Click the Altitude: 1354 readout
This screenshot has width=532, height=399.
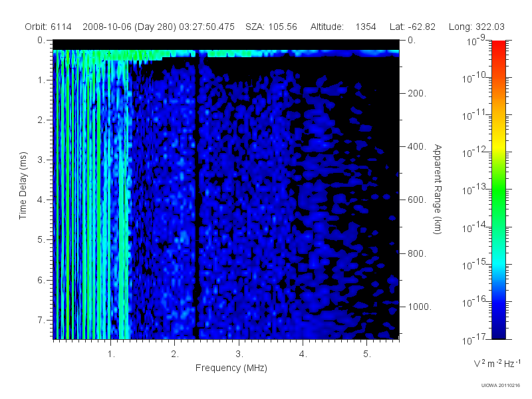343,27
